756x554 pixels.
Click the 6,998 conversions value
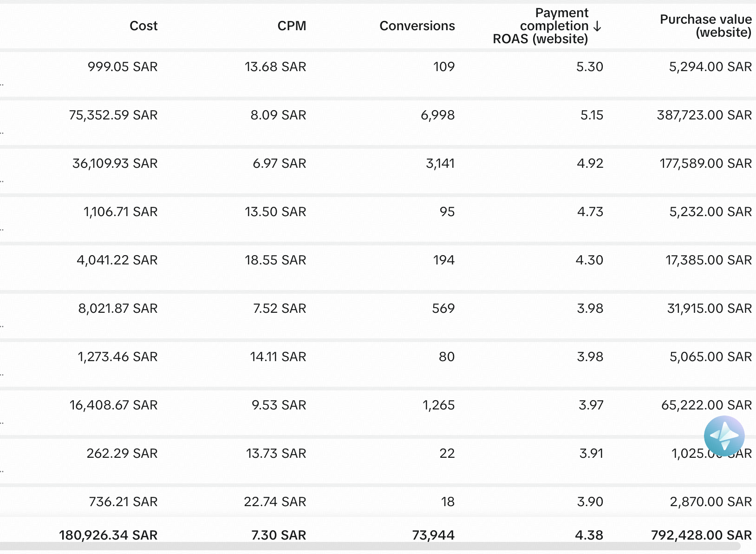click(437, 115)
